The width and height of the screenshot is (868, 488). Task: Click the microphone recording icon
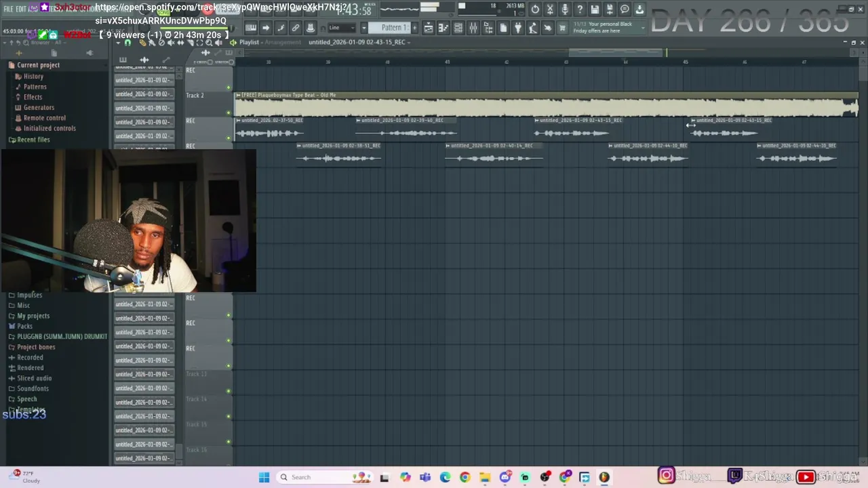coord(565,9)
